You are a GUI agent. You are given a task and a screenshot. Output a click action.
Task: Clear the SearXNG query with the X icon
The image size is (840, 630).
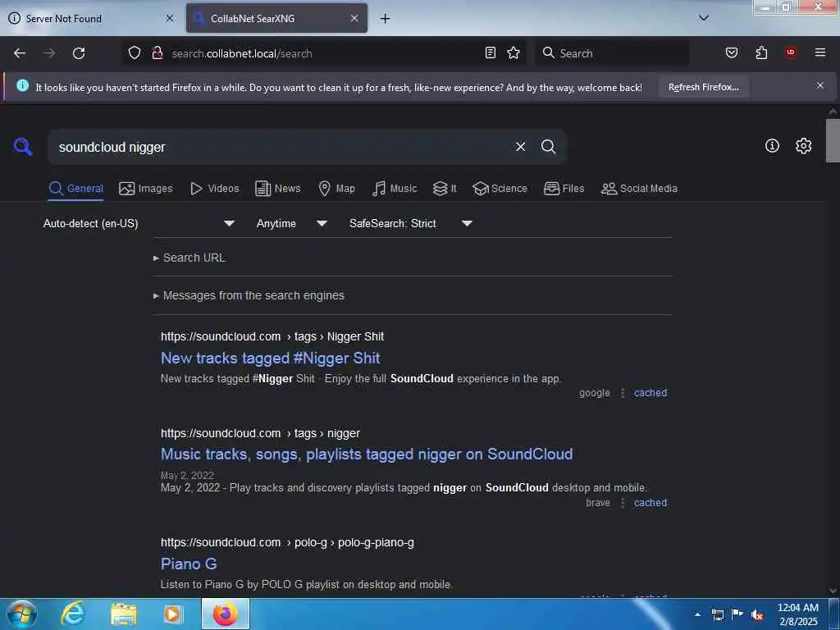(x=520, y=147)
